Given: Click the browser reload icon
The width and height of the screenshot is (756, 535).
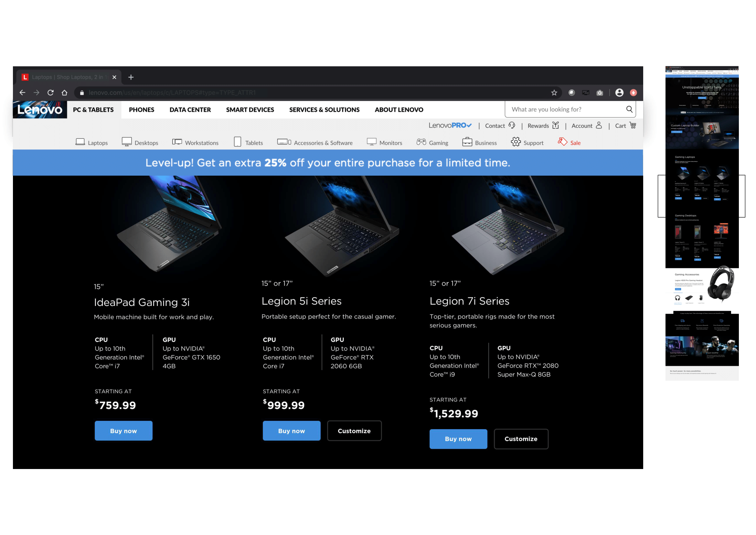Looking at the screenshot, I should (50, 93).
